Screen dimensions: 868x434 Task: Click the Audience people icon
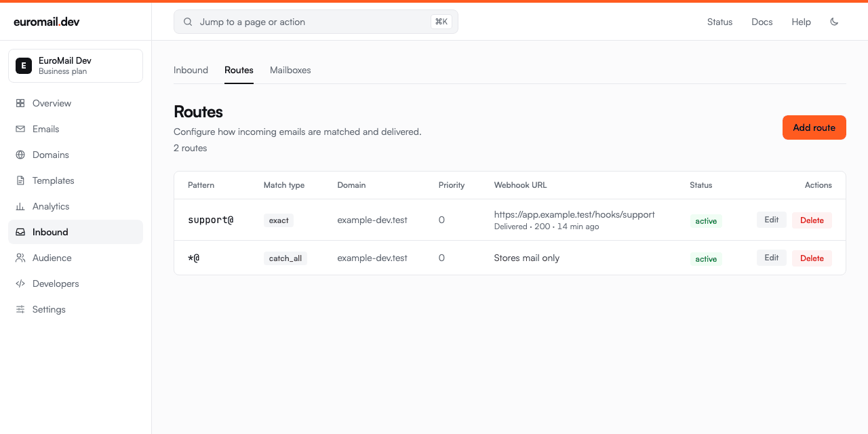[x=20, y=258]
